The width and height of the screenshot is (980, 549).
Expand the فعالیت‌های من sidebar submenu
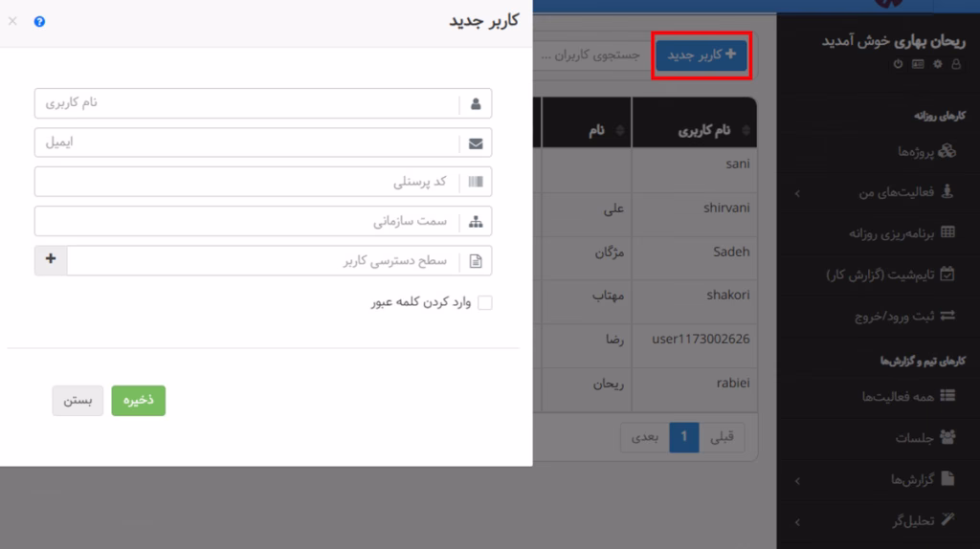pyautogui.click(x=797, y=192)
